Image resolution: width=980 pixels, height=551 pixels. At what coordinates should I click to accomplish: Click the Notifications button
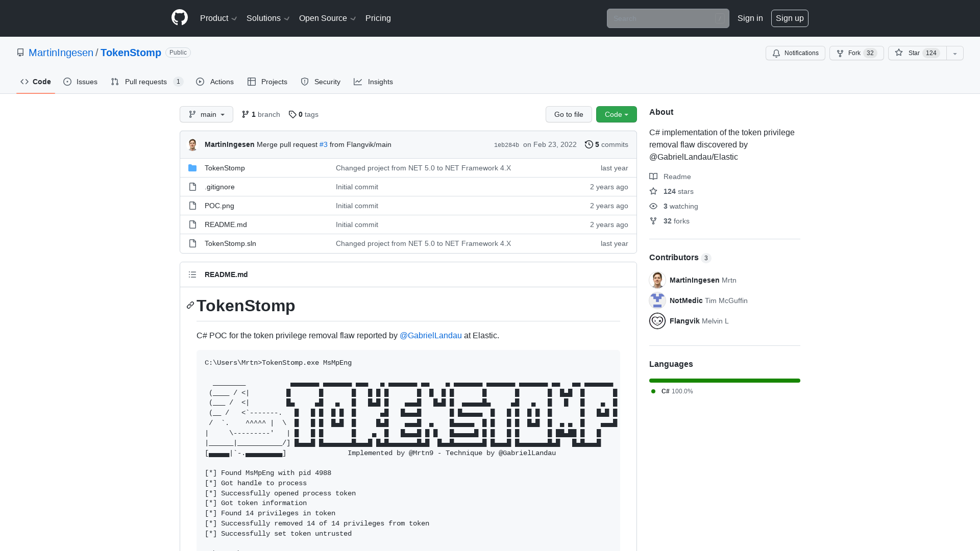pyautogui.click(x=795, y=53)
